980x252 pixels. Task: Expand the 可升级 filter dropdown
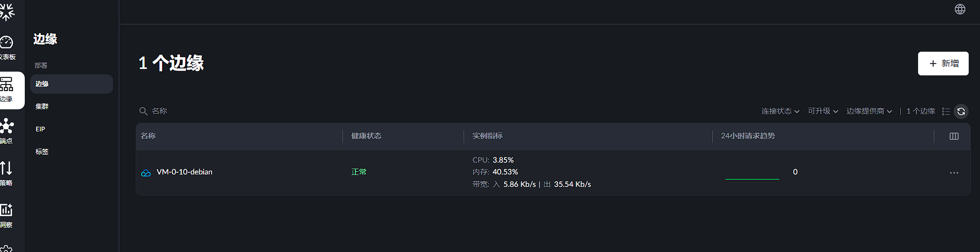822,111
